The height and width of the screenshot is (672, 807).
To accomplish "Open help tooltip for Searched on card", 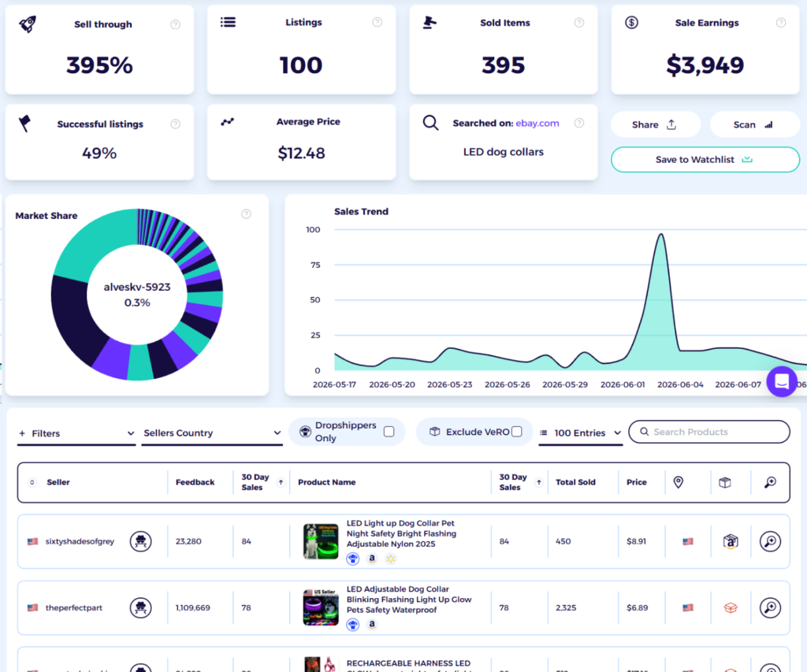I will tap(579, 123).
